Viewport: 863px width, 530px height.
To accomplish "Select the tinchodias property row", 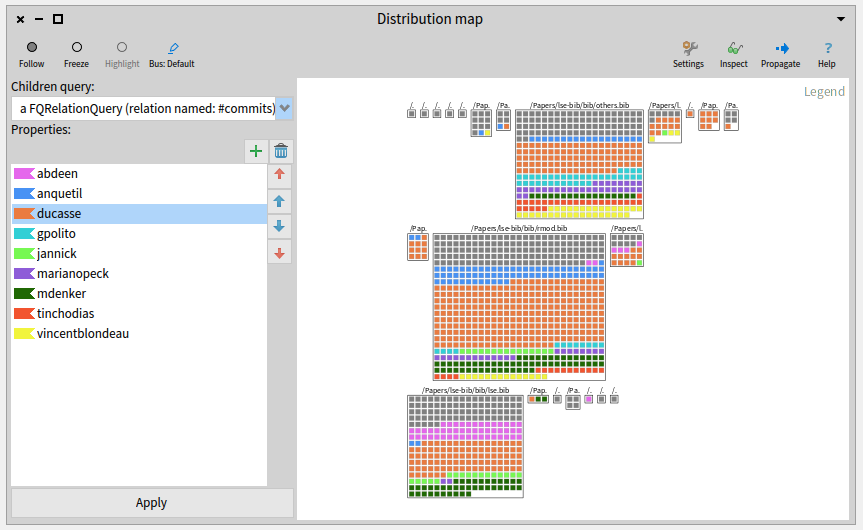I will pyautogui.click(x=139, y=314).
